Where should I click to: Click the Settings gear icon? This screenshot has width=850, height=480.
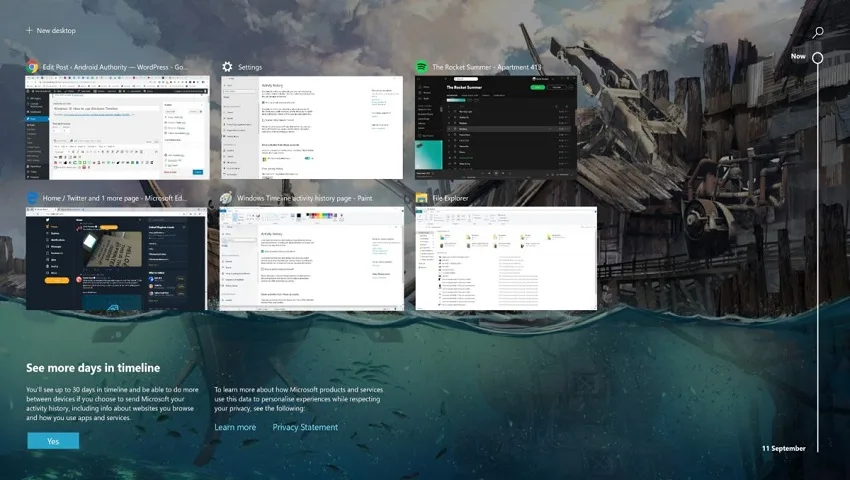(x=227, y=67)
